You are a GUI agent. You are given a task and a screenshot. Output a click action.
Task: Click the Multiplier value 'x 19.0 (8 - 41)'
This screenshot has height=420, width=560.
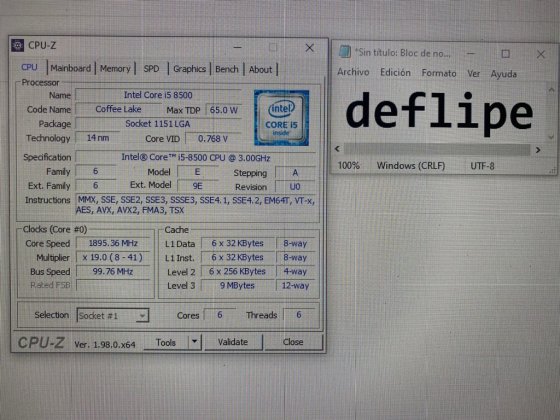[x=113, y=258]
